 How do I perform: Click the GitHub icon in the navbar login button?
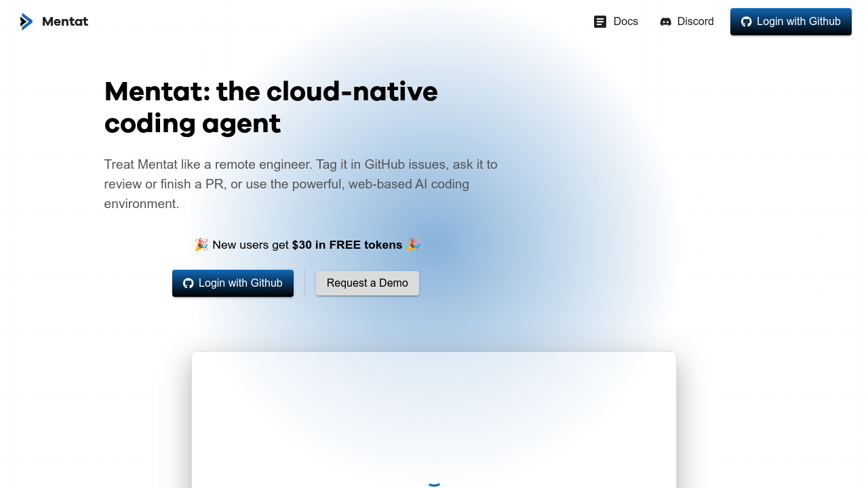[x=746, y=21]
